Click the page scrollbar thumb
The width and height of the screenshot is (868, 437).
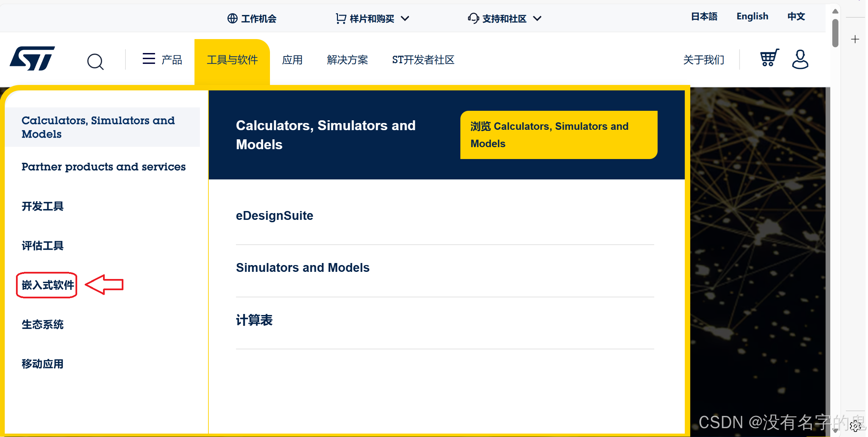835,33
